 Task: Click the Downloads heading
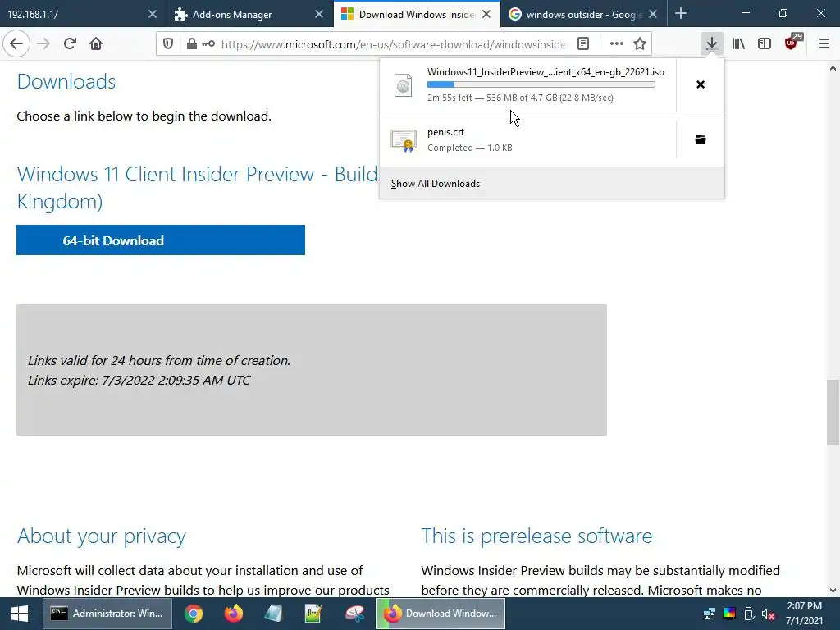coord(66,81)
